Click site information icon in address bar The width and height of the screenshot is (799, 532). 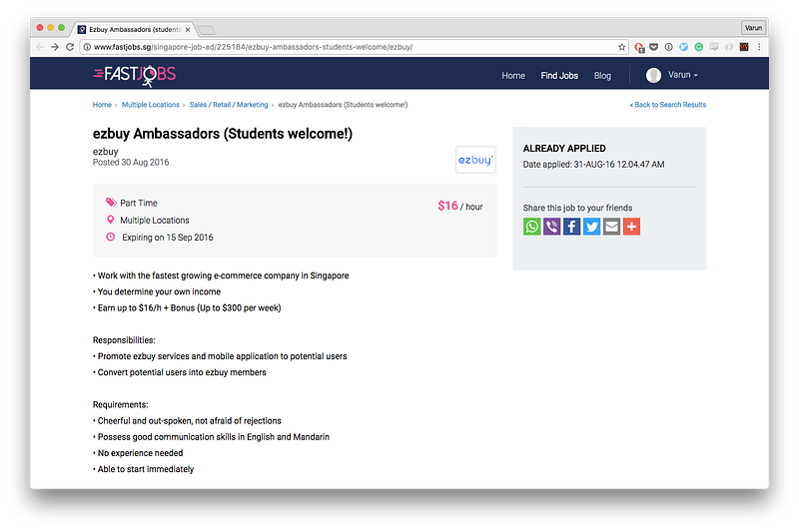coord(87,47)
